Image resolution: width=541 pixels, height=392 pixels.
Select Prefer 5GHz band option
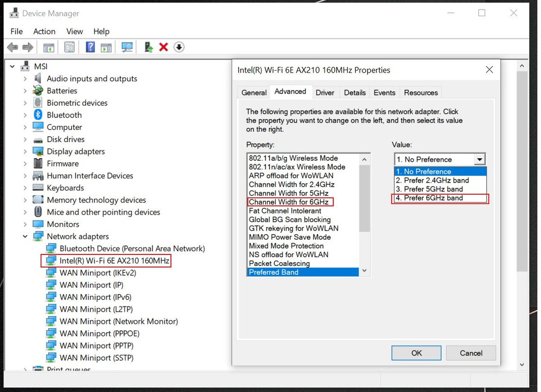coord(440,189)
